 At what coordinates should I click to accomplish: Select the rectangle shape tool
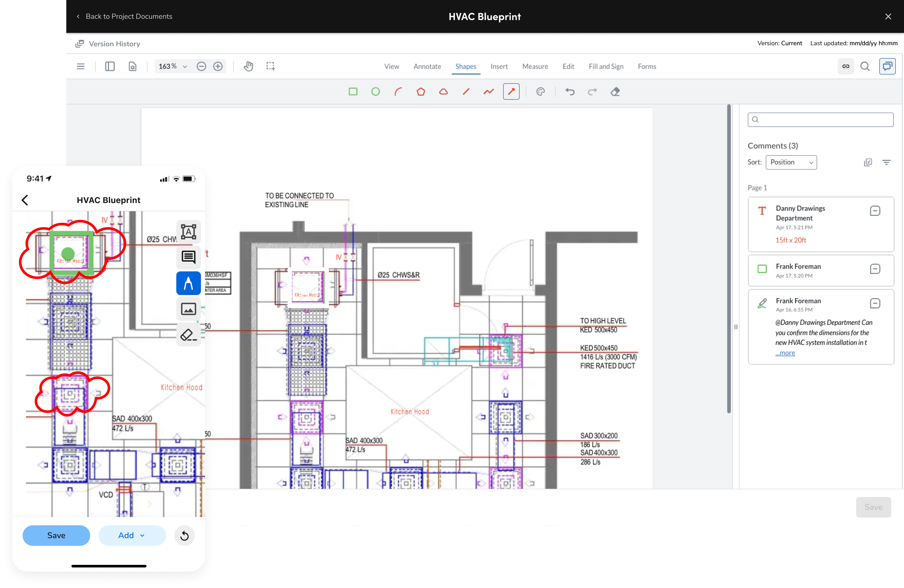coord(353,91)
